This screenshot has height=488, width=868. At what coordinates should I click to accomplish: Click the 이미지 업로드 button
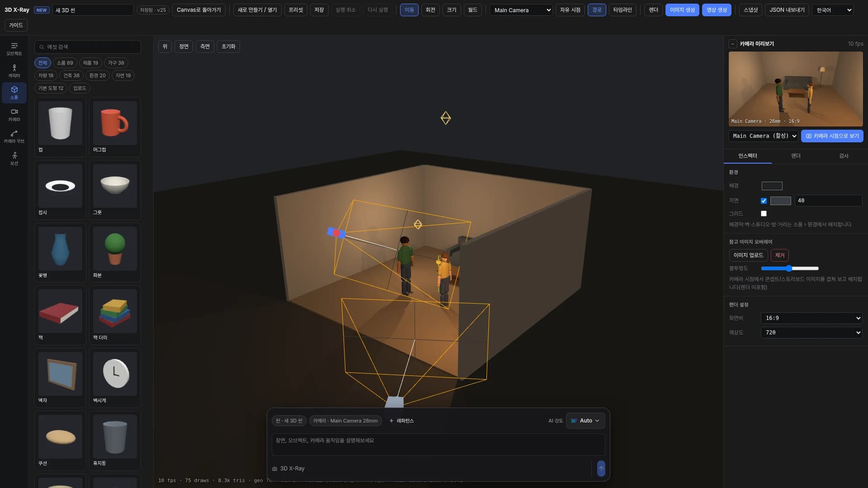pyautogui.click(x=748, y=255)
